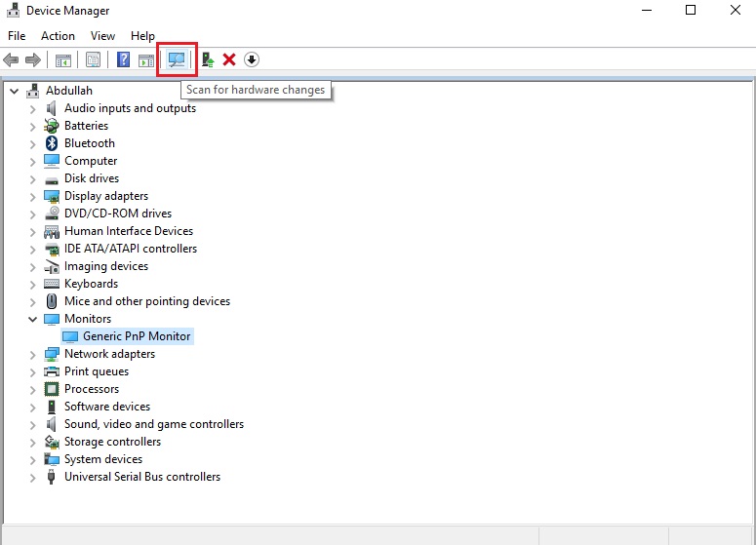Expand the System devices node arrow
The width and height of the screenshot is (756, 545).
[32, 460]
